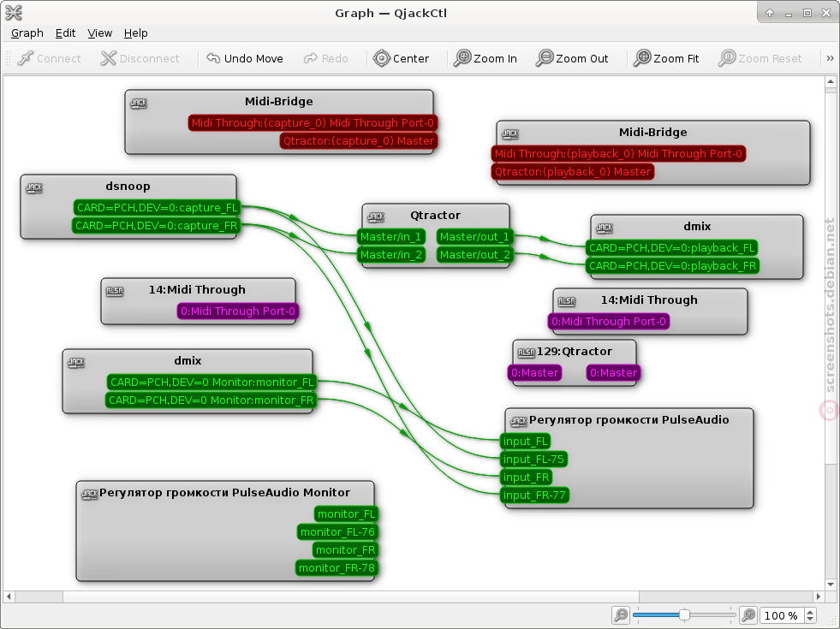Increase zoom with the spinbox up arrow

(x=811, y=612)
